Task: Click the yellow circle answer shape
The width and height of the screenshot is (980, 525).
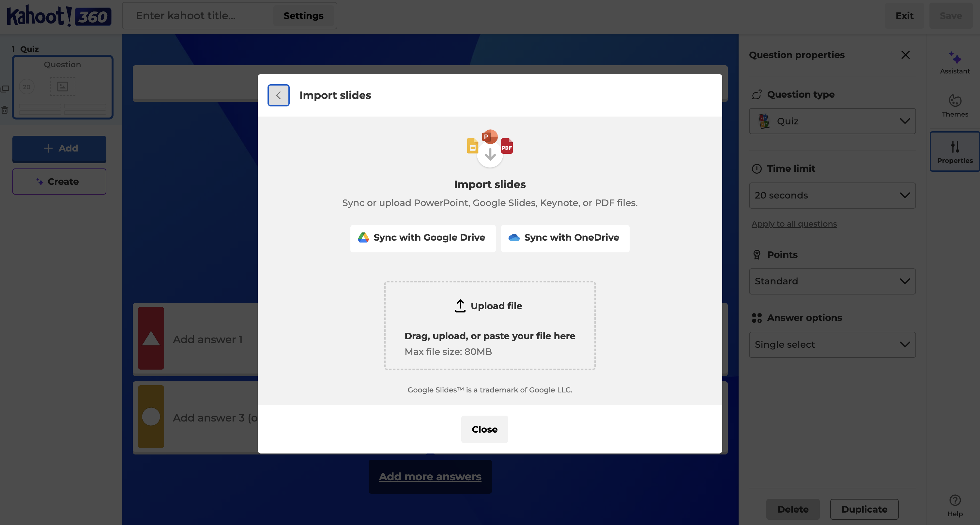Action: [151, 417]
